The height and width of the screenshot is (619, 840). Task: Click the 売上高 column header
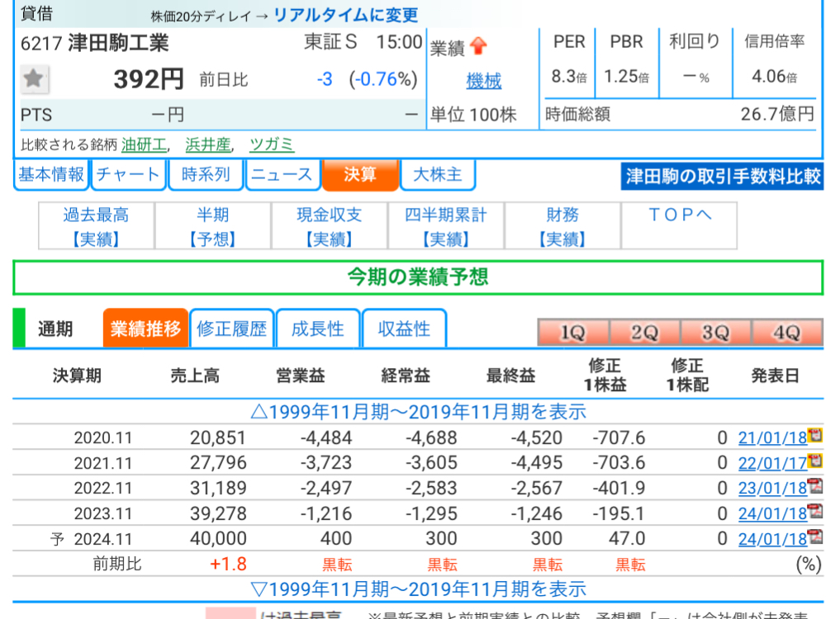pyautogui.click(x=195, y=376)
